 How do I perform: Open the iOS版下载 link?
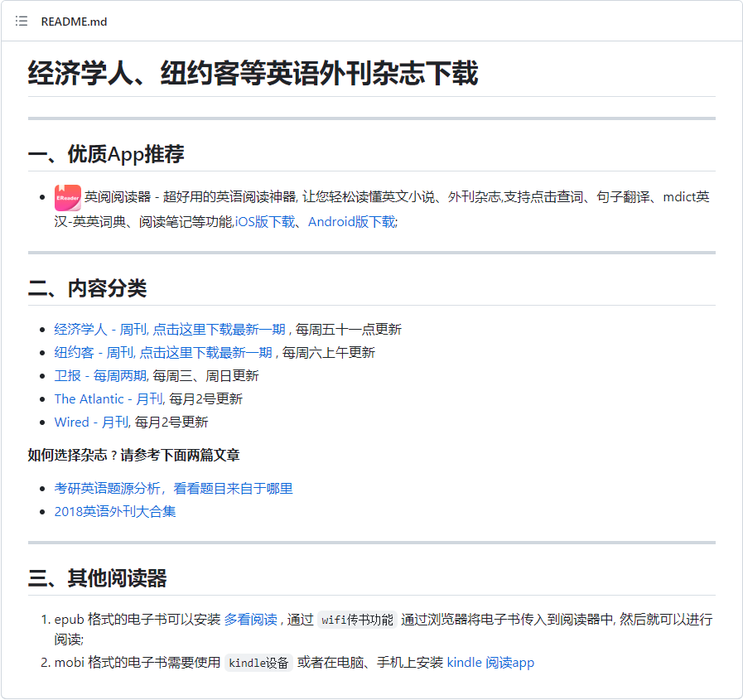264,221
